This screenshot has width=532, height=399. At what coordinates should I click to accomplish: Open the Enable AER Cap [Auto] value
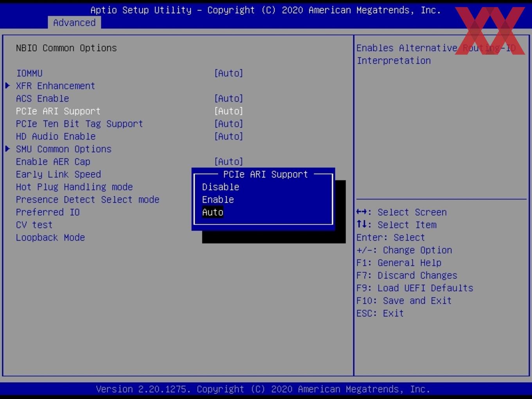pyautogui.click(x=229, y=162)
